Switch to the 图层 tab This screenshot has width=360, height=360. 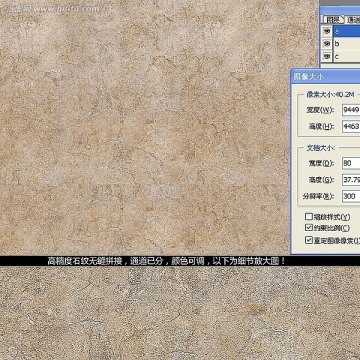333,20
